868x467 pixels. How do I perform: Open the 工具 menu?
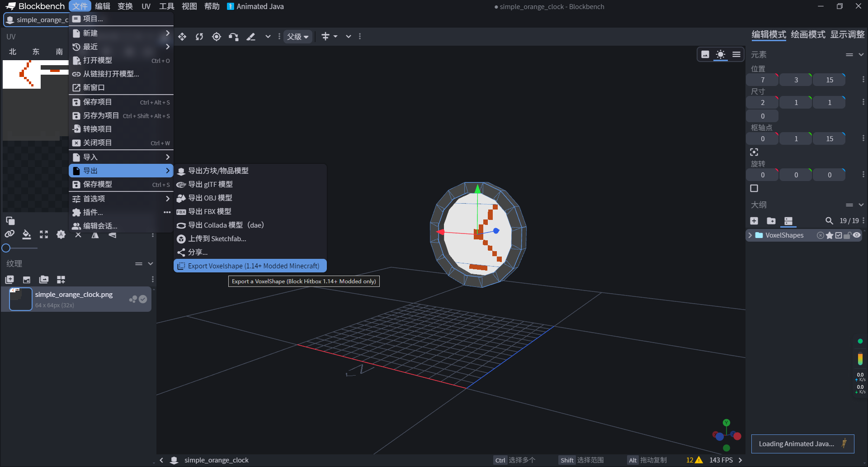click(167, 6)
